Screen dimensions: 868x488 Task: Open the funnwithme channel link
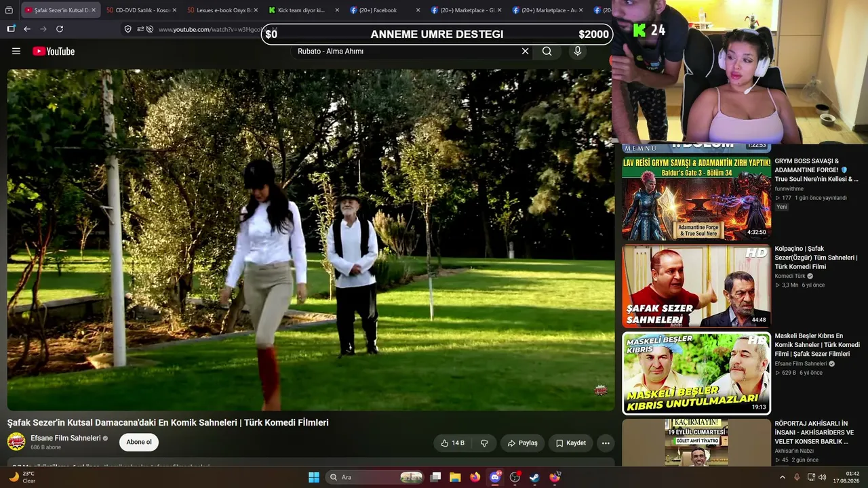coord(789,189)
